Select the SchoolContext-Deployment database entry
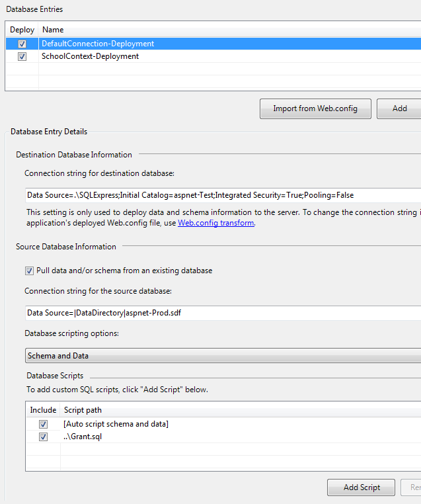The image size is (421, 504). pos(90,57)
